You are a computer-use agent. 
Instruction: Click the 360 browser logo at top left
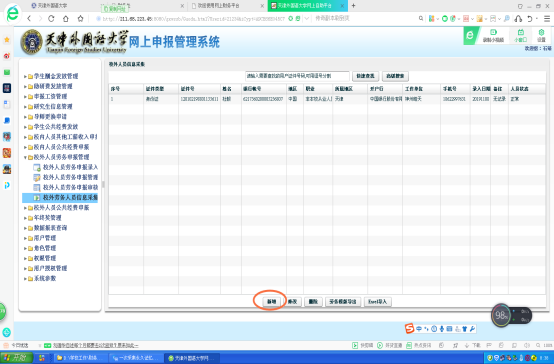click(12, 13)
